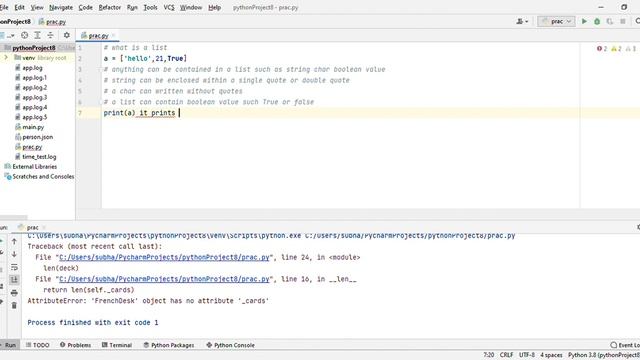Open the Event Log from status bar
This screenshot has width=640, height=360.
pyautogui.click(x=625, y=345)
